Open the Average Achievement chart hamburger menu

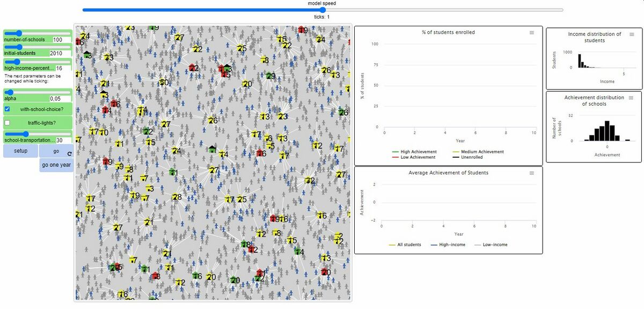pos(531,173)
